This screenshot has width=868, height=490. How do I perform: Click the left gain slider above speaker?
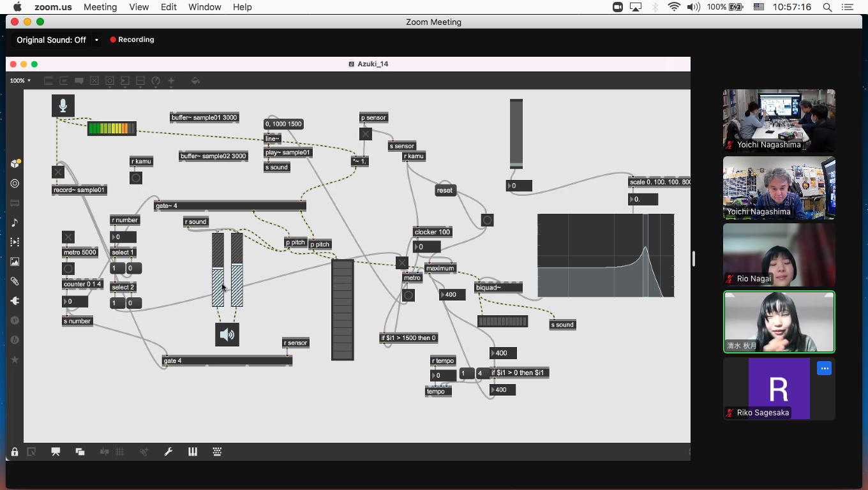pos(218,269)
